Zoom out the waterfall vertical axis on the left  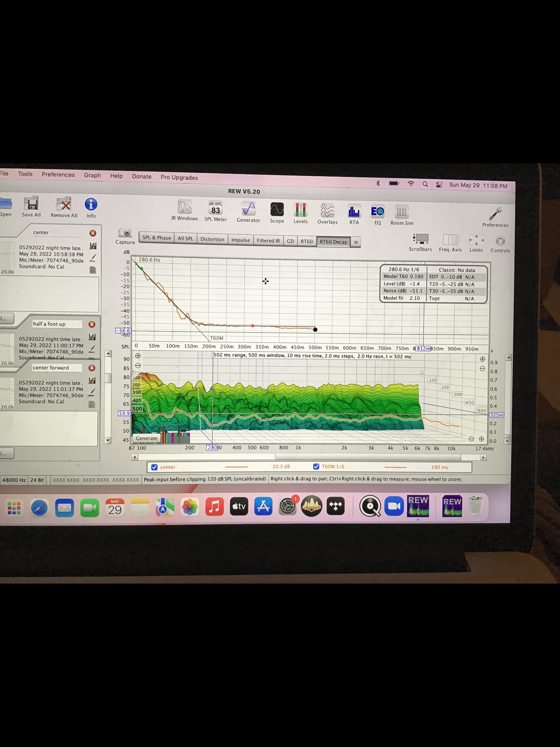(x=138, y=365)
